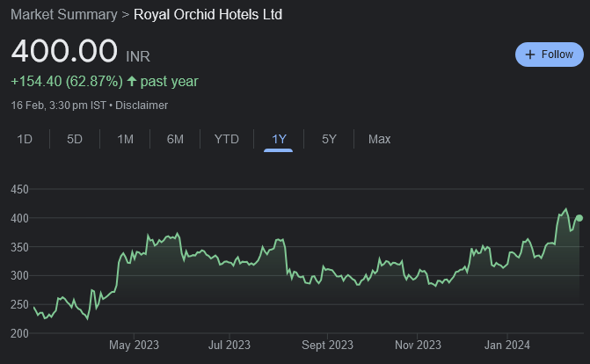
Task: Click the 250 y-axis label
Action: click(19, 304)
